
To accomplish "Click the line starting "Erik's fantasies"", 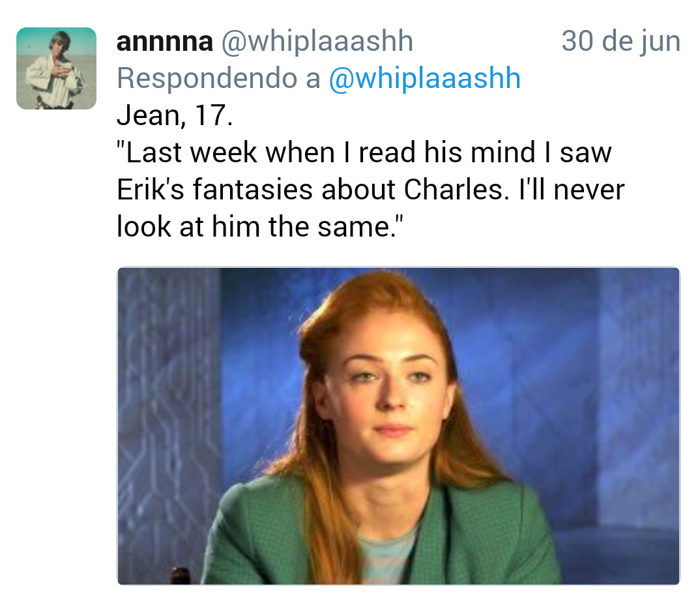I will click(370, 190).
